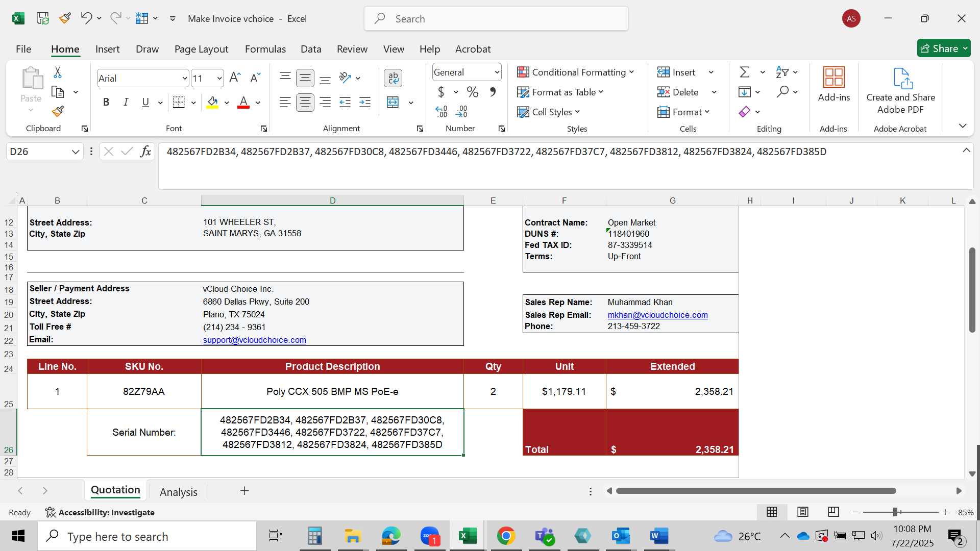Image resolution: width=980 pixels, height=551 pixels.
Task: Apply Accounting dollar number format
Action: pos(441,92)
